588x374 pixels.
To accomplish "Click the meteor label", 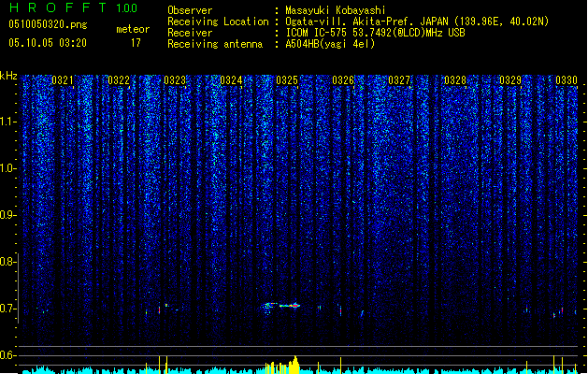I will [x=133, y=29].
